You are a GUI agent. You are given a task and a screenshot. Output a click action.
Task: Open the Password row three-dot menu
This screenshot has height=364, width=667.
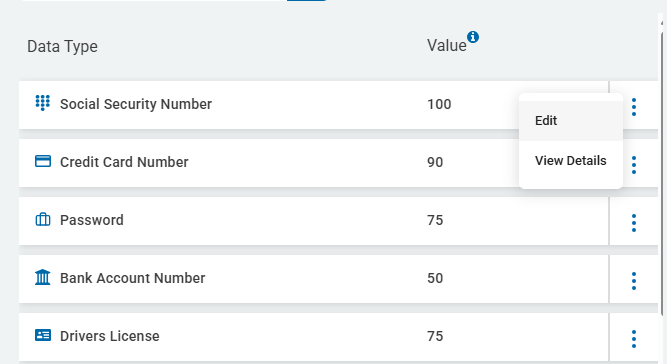pos(634,223)
